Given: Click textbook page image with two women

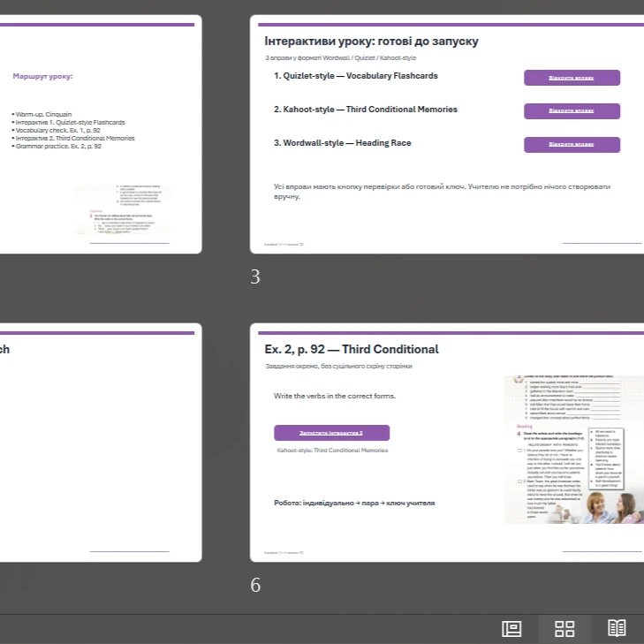Looking at the screenshot, I should (574, 450).
